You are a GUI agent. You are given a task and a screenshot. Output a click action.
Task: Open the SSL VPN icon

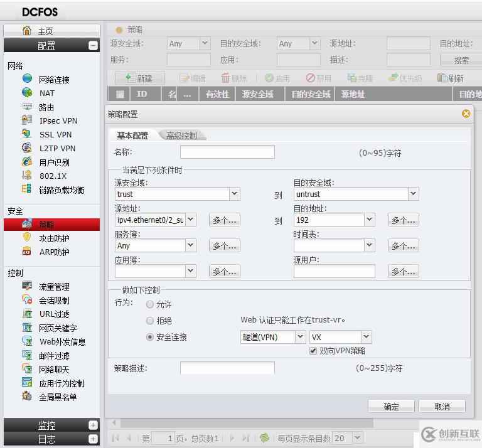pyautogui.click(x=27, y=134)
